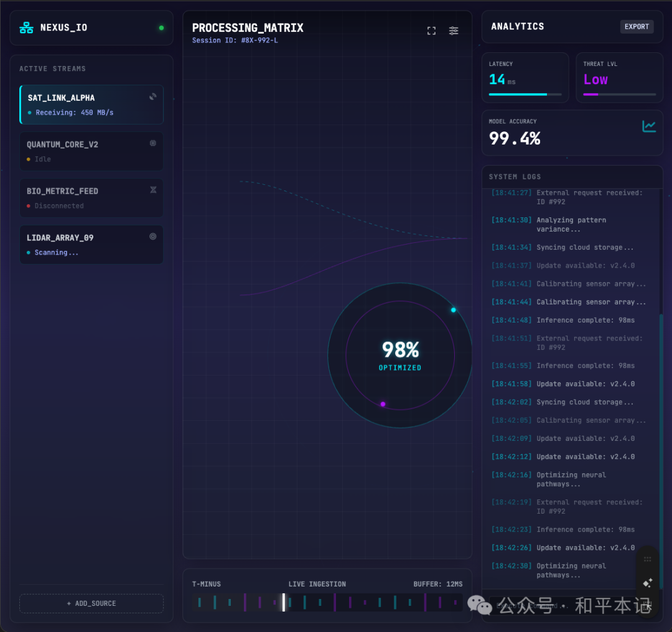Screen dimensions: 672x632
Task: Click the 18:42:26 Update available log
Action: pos(563,547)
